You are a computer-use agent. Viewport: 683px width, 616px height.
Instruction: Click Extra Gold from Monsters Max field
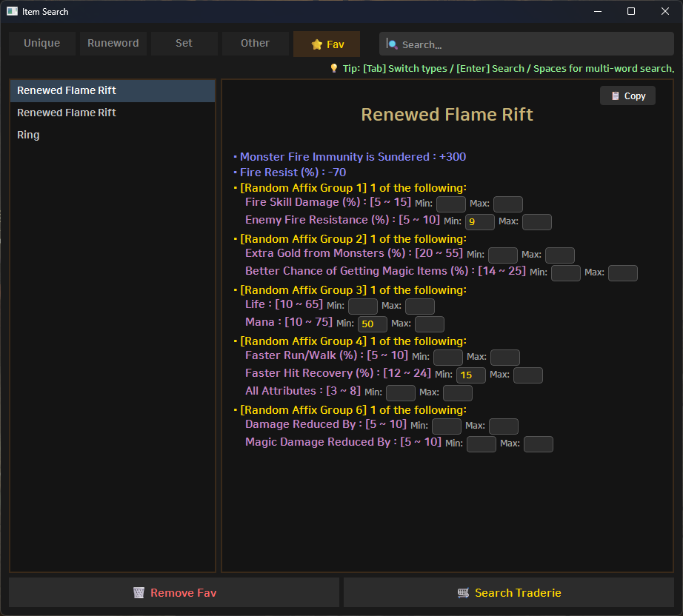tap(560, 255)
